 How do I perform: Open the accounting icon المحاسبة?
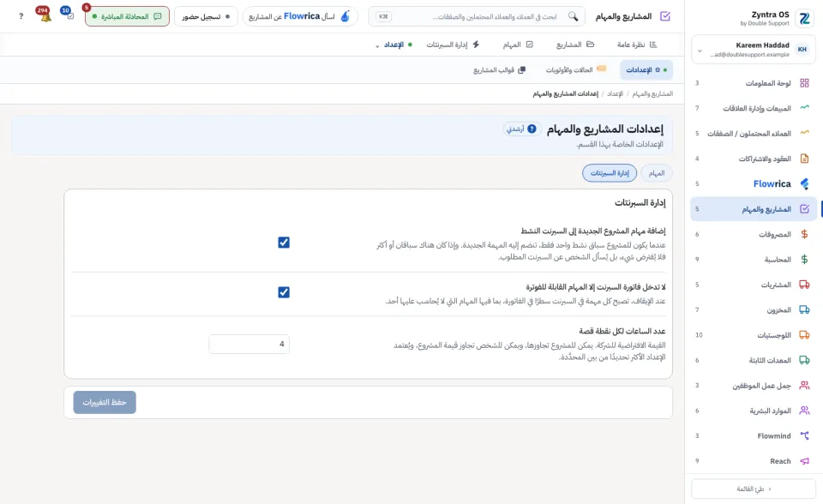coord(804,259)
